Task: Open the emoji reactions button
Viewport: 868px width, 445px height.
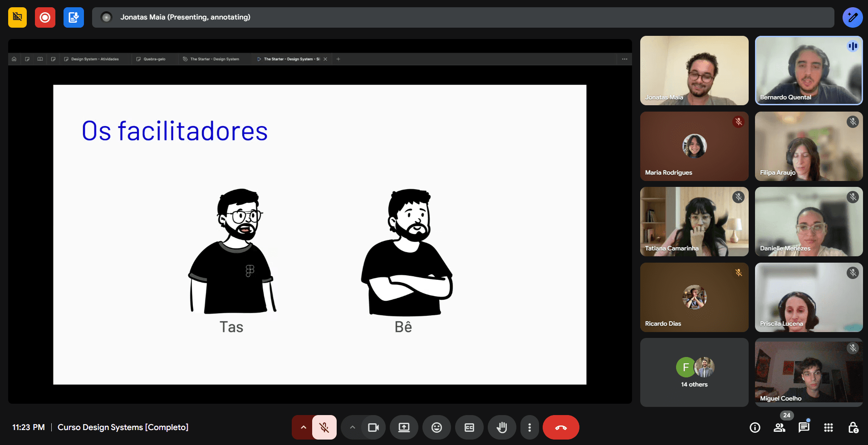Action: pos(436,427)
